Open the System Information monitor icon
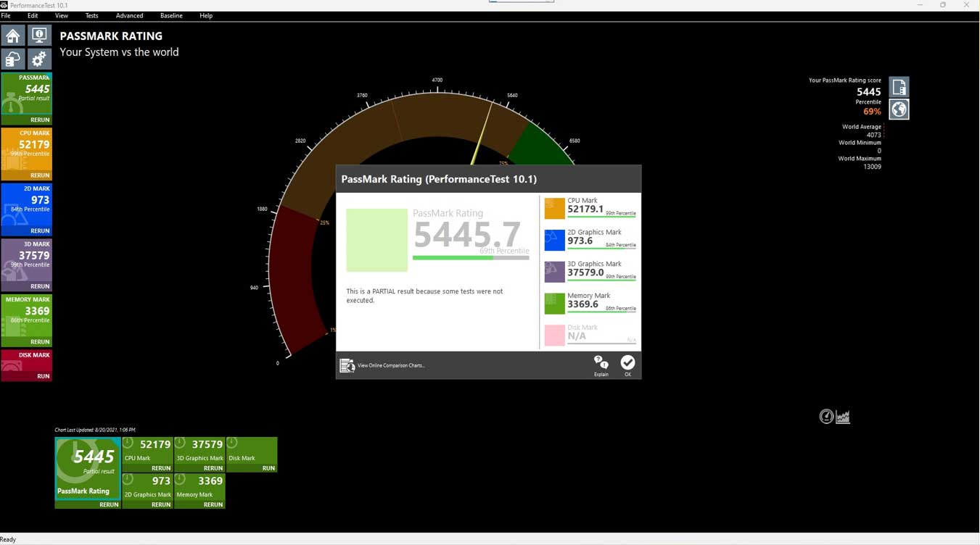 [x=39, y=36]
